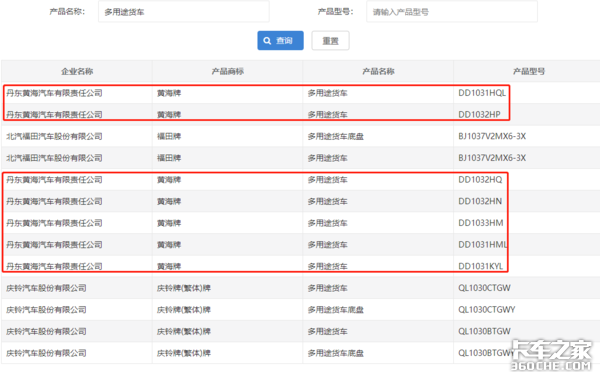Select model cell DD1031KYL
Screen dimensions: 600x377
click(x=481, y=266)
